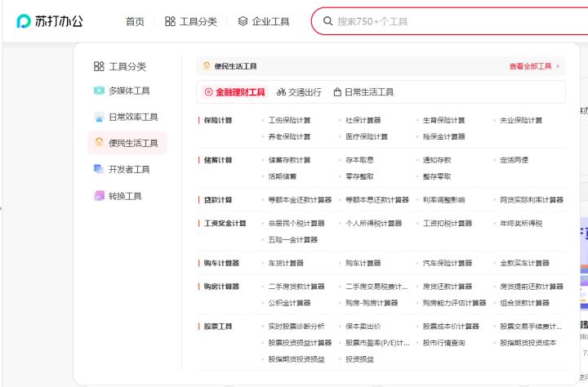Image resolution: width=588 pixels, height=387 pixels.
Task: Click the 转换工具 sidebar icon
Action: pyautogui.click(x=99, y=196)
